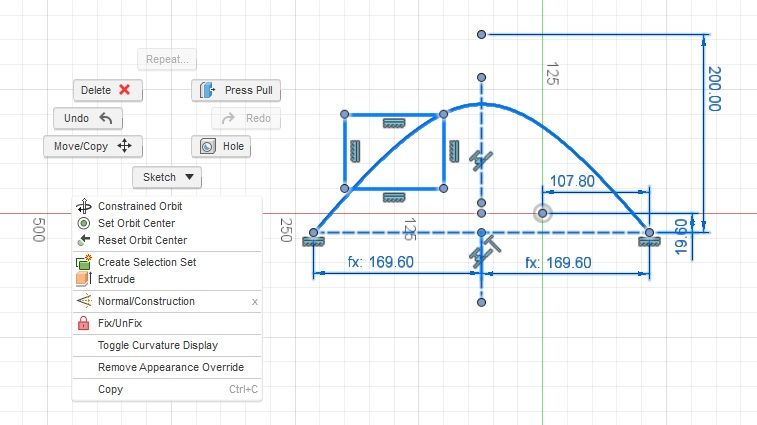Image resolution: width=757 pixels, height=425 pixels.
Task: Click the Move/Copy four-arrow icon
Action: 125,146
